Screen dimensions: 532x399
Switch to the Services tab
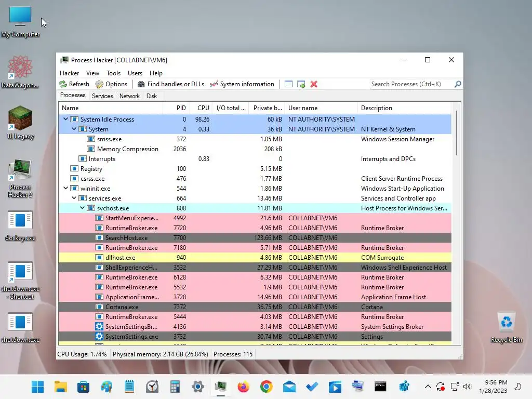coord(102,96)
